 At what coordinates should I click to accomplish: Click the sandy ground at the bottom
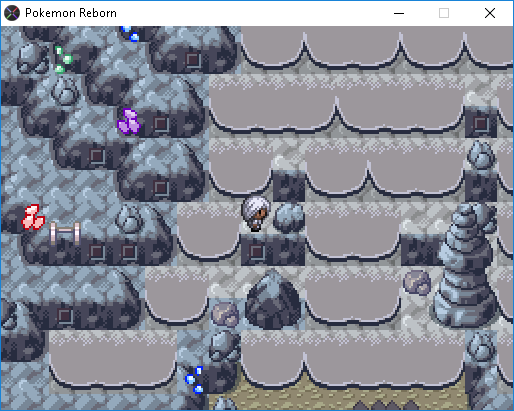click(x=337, y=397)
